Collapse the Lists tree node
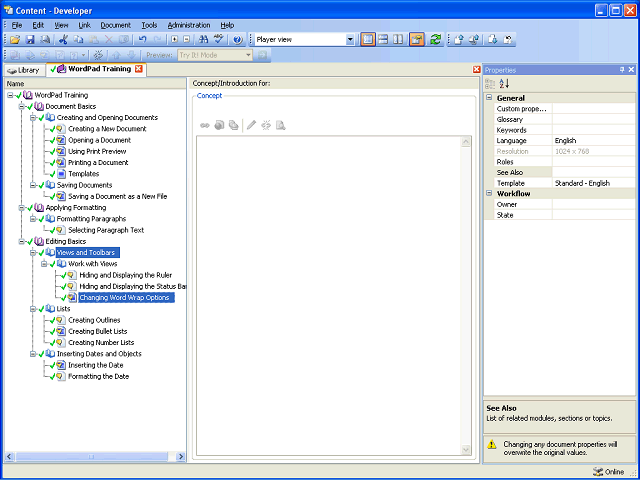The height and width of the screenshot is (480, 640). click(x=33, y=309)
